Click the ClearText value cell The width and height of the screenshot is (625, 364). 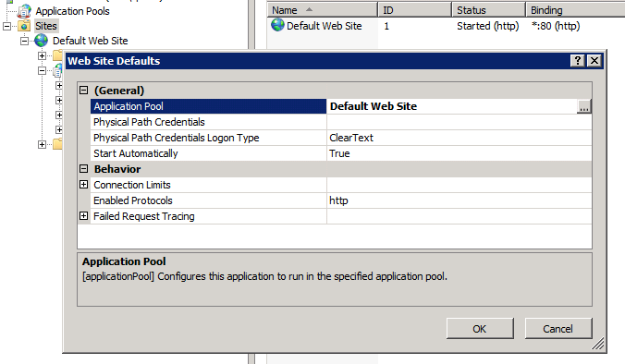[460, 138]
